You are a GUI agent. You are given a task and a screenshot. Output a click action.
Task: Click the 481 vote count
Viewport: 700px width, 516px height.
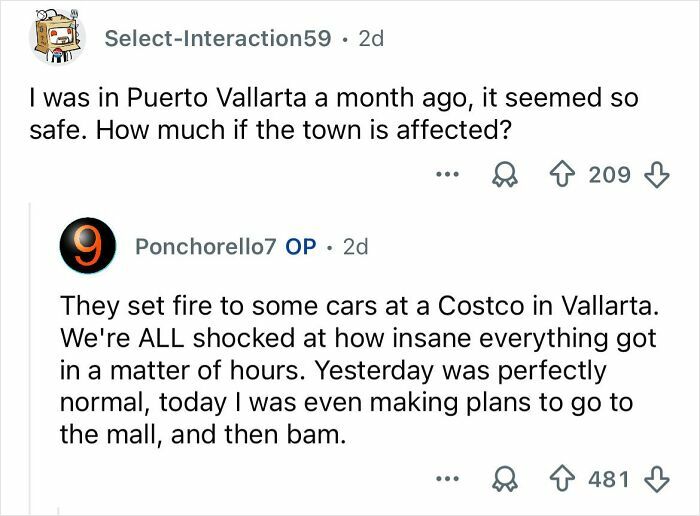pos(610,479)
